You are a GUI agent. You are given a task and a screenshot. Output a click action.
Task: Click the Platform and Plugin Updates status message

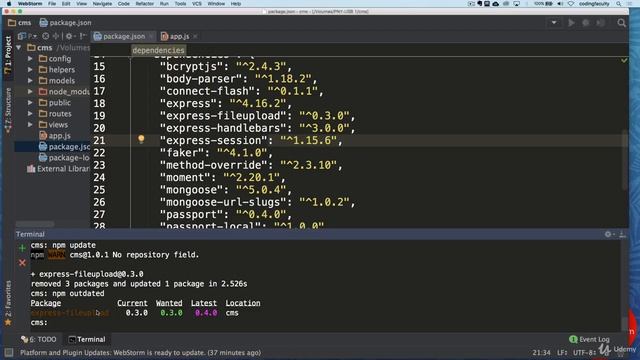(140, 352)
